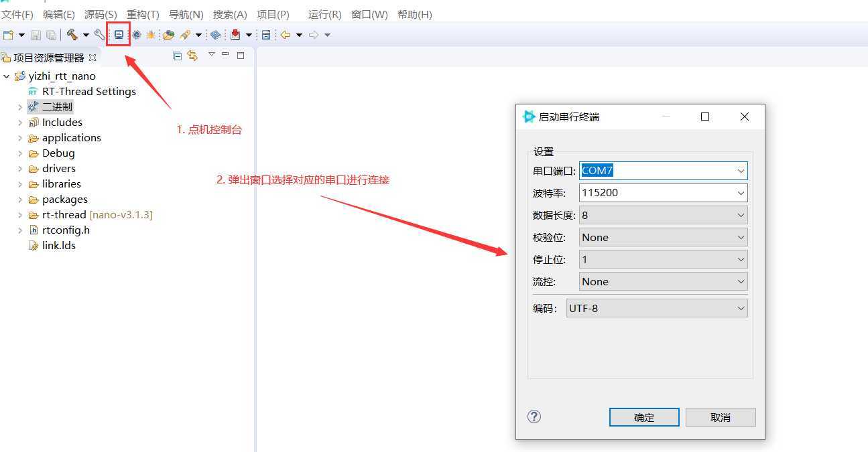Open the explorer View Menu triangle
The height and width of the screenshot is (452, 868).
click(211, 54)
